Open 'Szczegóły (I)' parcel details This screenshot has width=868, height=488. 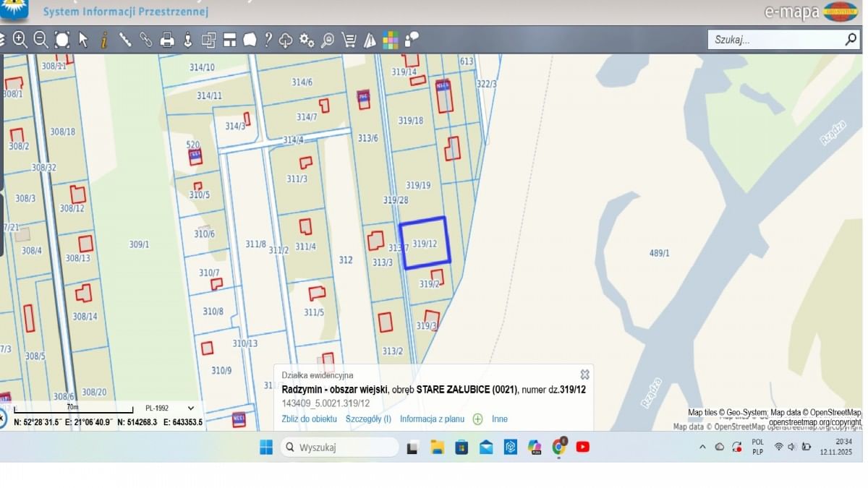[368, 419]
